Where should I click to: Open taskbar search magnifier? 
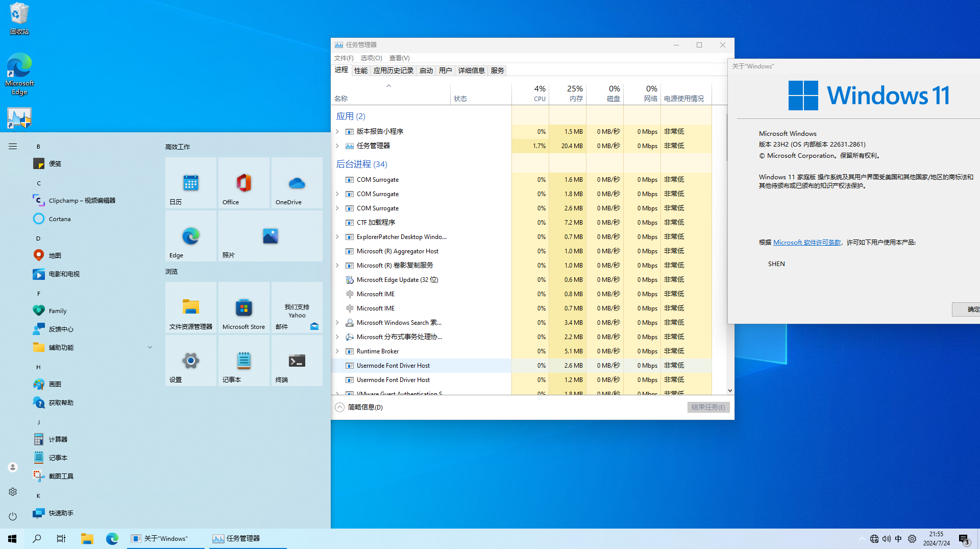click(x=37, y=539)
